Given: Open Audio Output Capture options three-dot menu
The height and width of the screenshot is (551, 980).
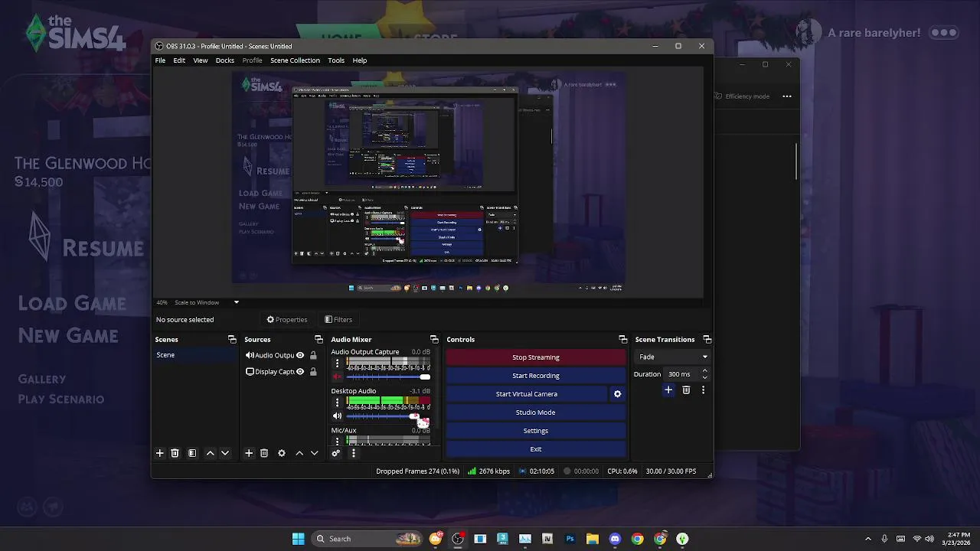Looking at the screenshot, I should click(x=337, y=363).
